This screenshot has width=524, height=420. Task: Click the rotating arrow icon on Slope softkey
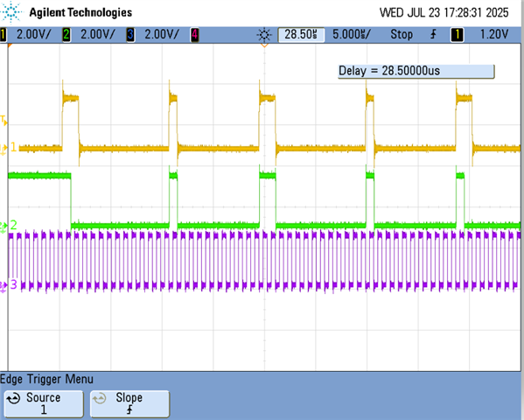tap(99, 398)
